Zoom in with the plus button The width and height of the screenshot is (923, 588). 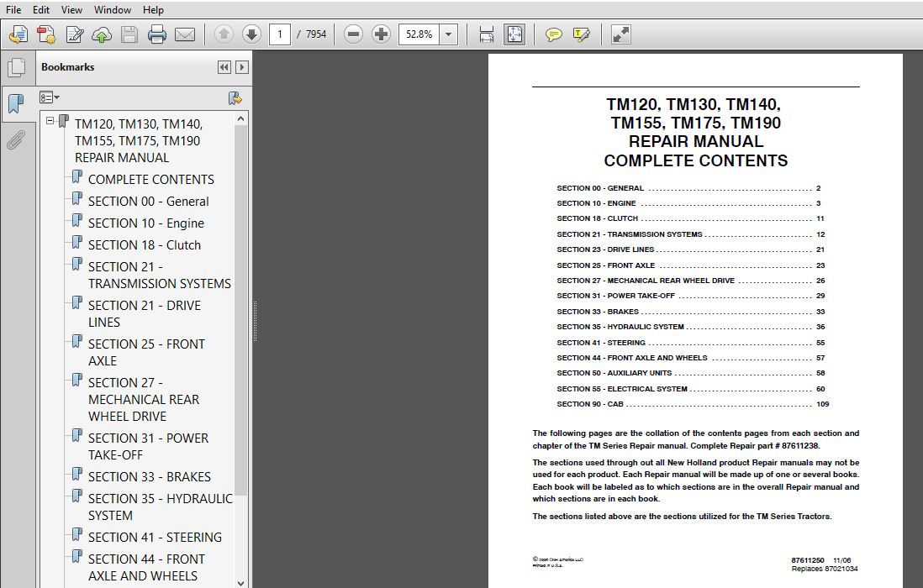[381, 34]
